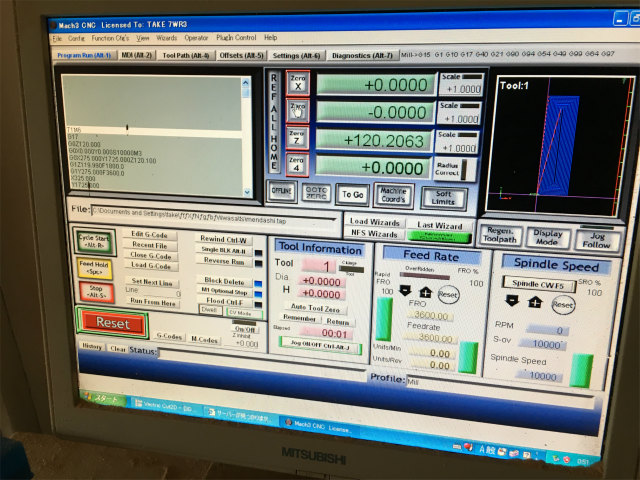Toggle the To Go display
This screenshot has width=640, height=480.
(x=353, y=195)
